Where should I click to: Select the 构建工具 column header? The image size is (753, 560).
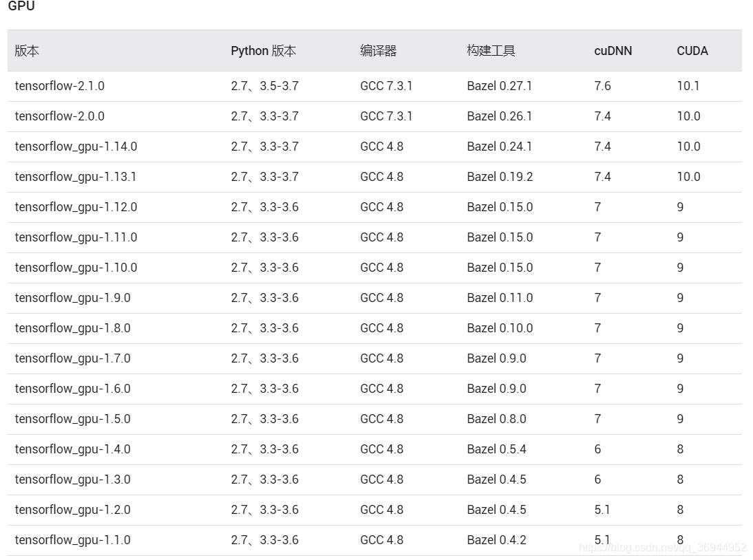pyautogui.click(x=491, y=51)
